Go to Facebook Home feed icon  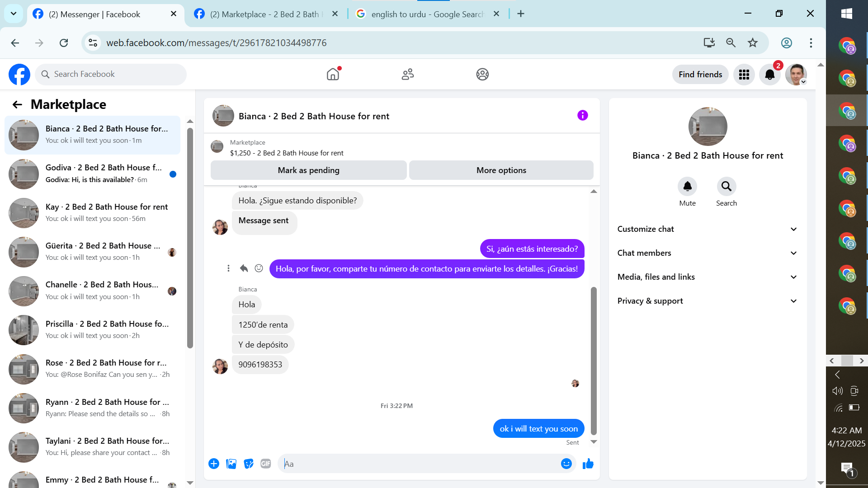tap(333, 74)
